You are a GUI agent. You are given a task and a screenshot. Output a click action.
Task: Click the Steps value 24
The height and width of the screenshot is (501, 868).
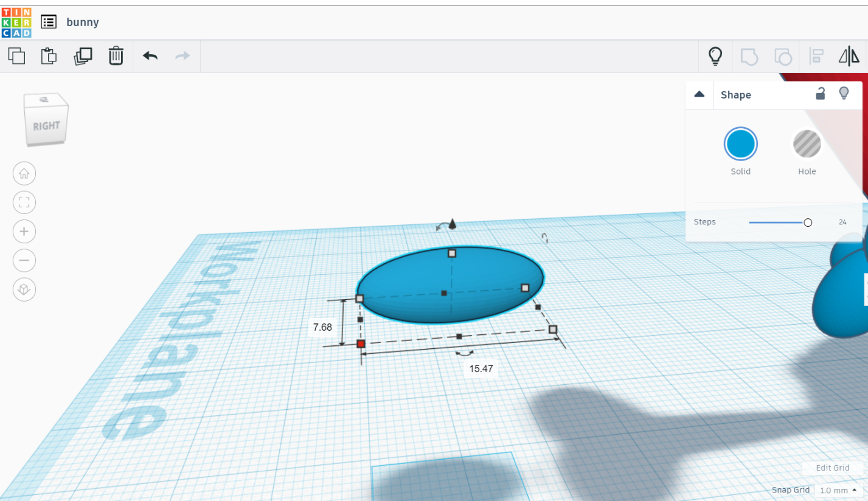[x=842, y=222]
